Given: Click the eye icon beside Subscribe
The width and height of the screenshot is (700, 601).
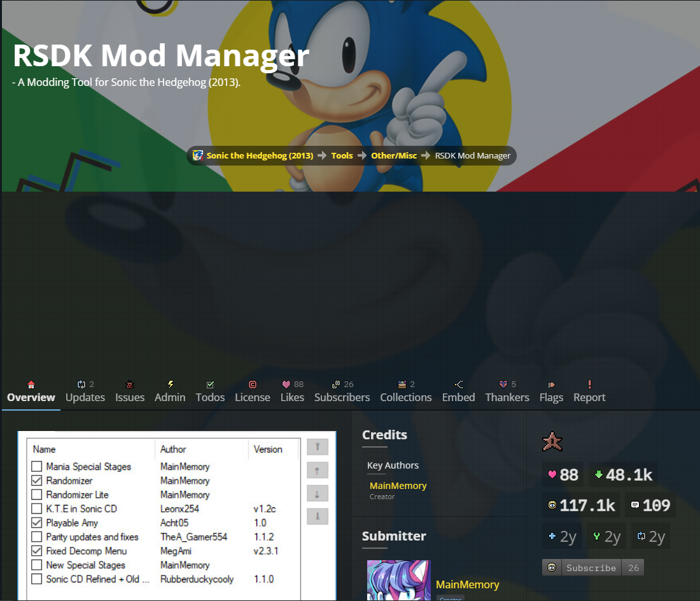Looking at the screenshot, I should coord(552,567).
